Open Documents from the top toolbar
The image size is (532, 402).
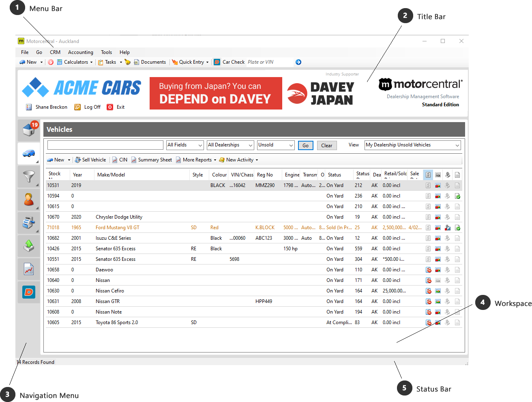[150, 62]
